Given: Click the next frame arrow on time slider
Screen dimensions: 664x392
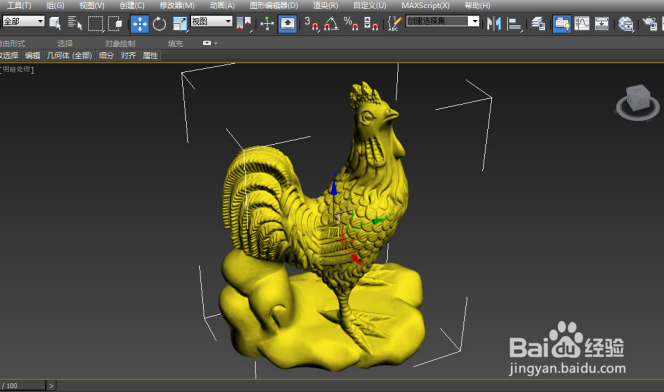Looking at the screenshot, I should (51, 386).
